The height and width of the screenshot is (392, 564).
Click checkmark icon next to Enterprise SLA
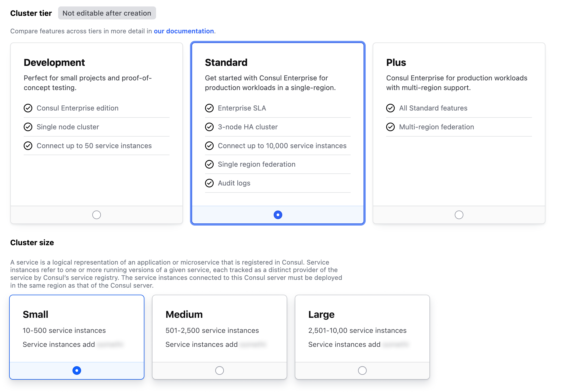(209, 108)
